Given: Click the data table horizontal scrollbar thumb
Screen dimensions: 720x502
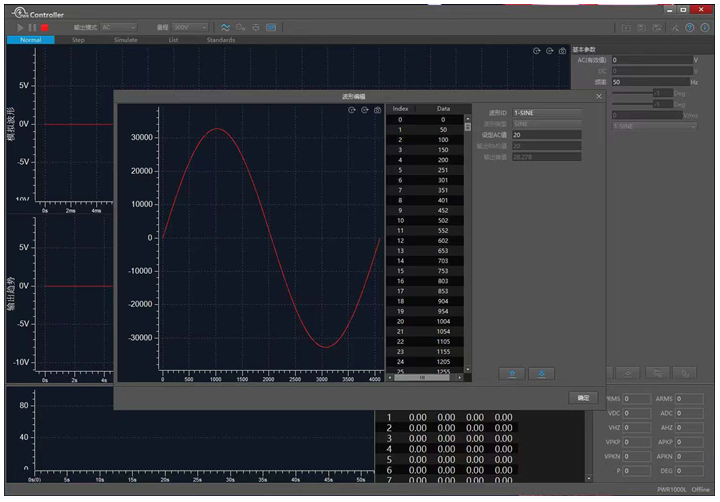Looking at the screenshot, I should point(421,378).
